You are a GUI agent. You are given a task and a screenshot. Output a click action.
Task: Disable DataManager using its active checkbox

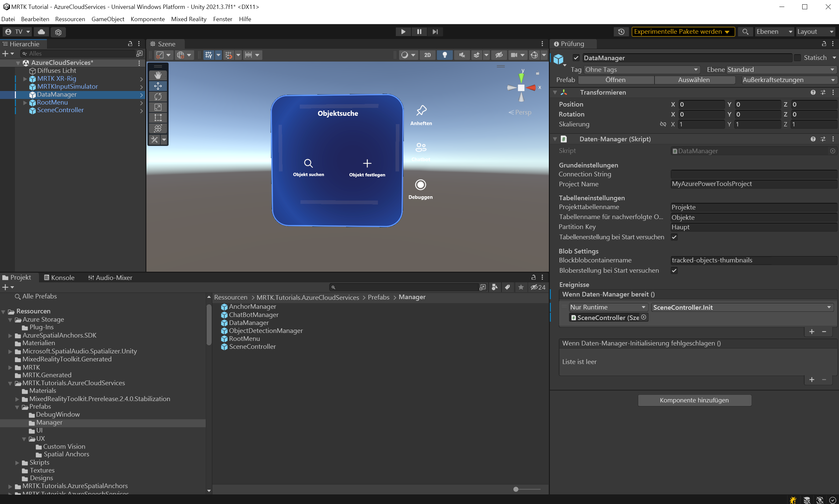576,58
